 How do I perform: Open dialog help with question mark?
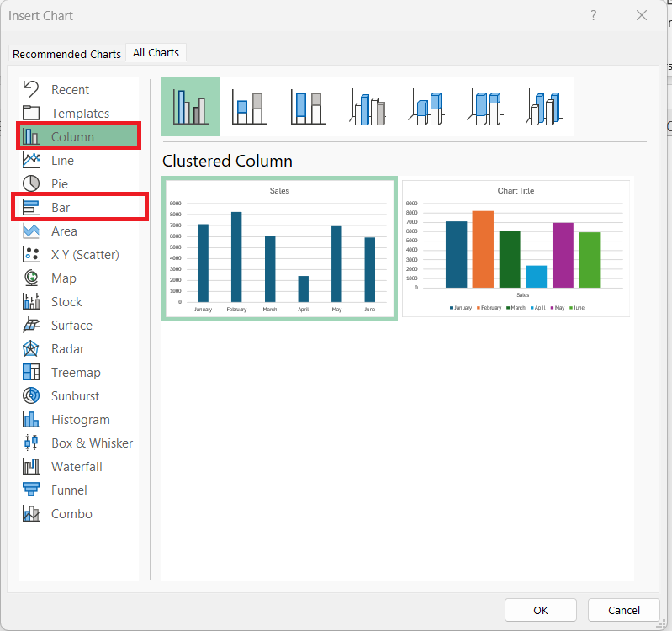594,15
